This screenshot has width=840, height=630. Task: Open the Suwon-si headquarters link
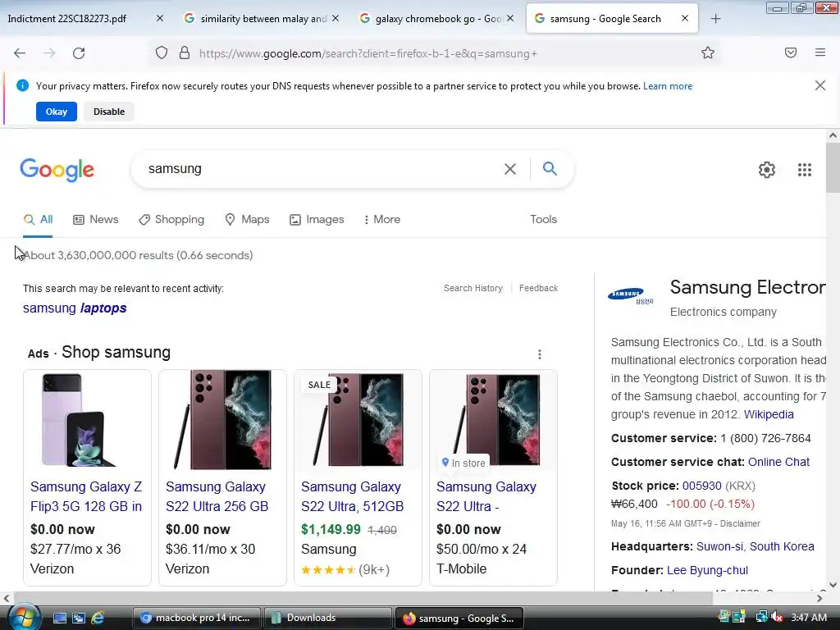pyautogui.click(x=720, y=546)
